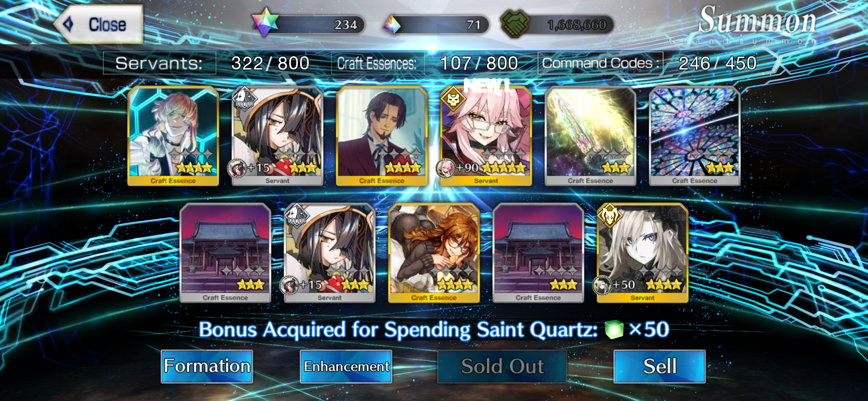
Task: Open the suited man four-star craft essence card
Action: (382, 136)
